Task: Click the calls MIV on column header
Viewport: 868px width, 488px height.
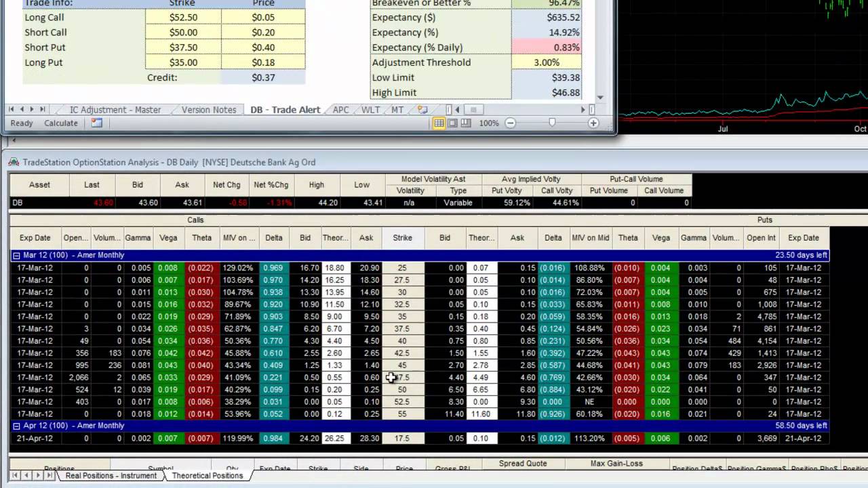Action: point(238,238)
